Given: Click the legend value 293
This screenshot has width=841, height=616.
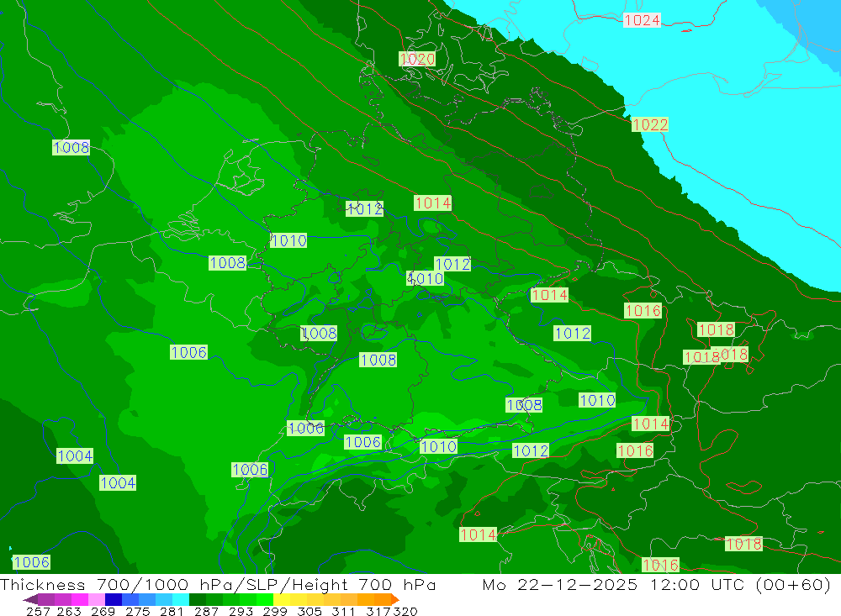Looking at the screenshot, I should 241,611.
